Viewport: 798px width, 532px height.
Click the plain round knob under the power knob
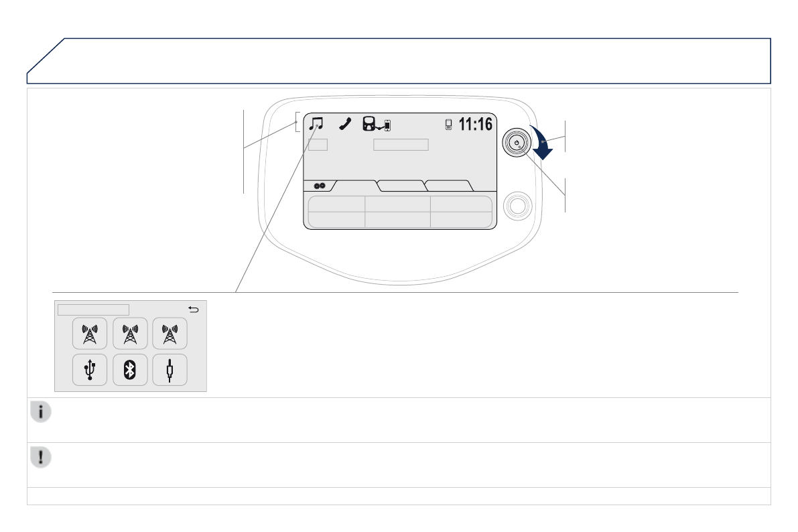pyautogui.click(x=517, y=206)
